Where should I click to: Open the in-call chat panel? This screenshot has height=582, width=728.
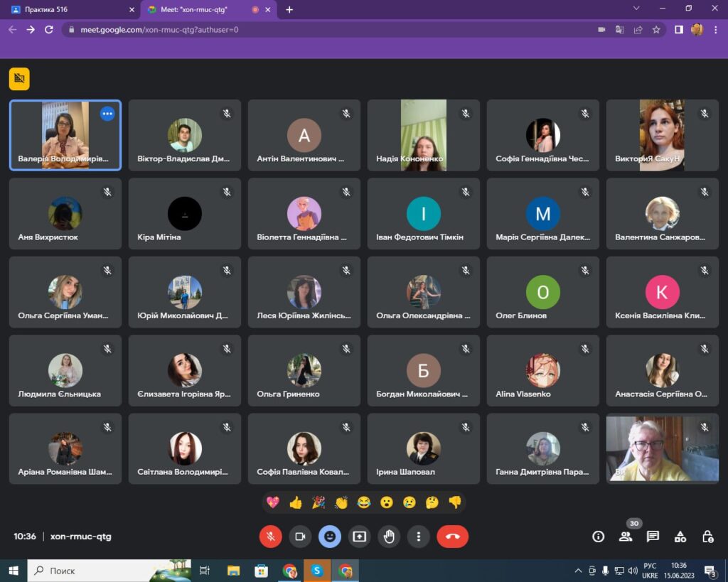point(653,537)
